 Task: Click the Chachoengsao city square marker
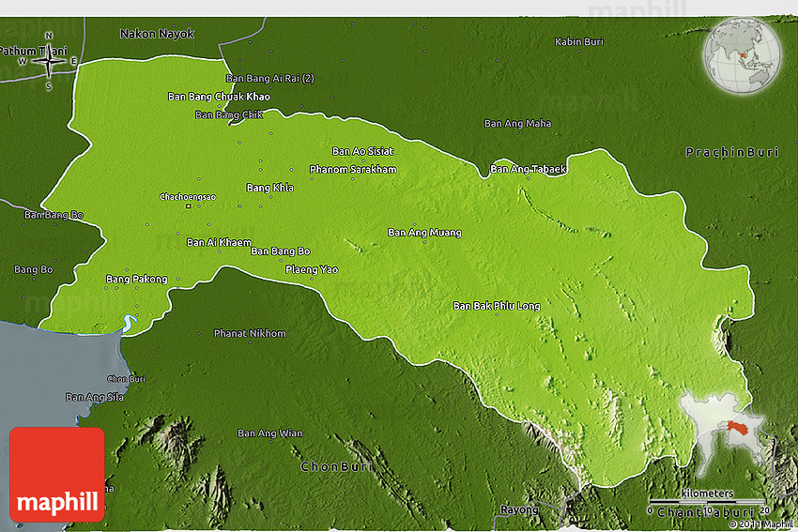(x=188, y=206)
